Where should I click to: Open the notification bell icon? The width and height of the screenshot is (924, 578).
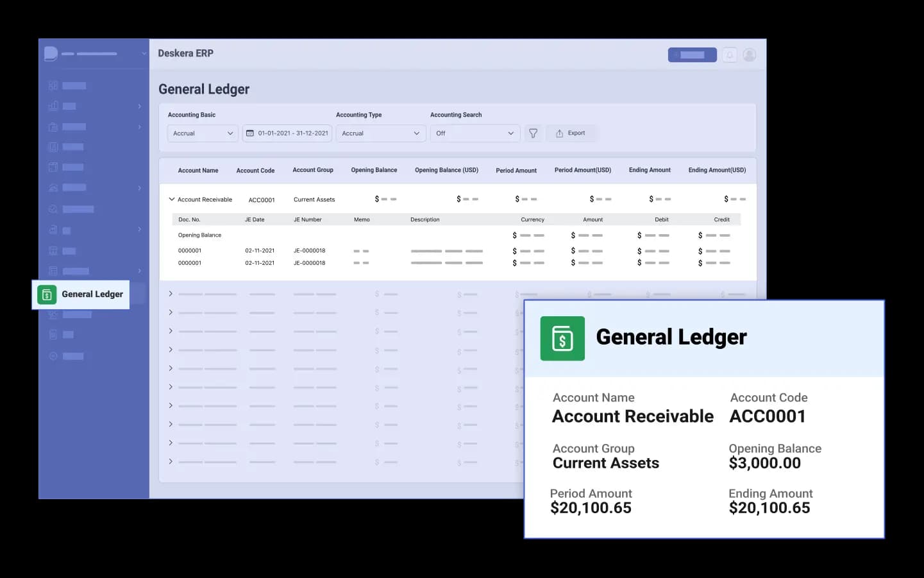point(730,55)
